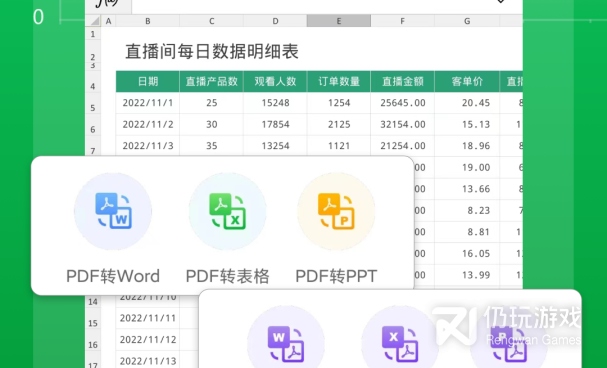Select the cell with date 2022/11/2

(x=147, y=125)
